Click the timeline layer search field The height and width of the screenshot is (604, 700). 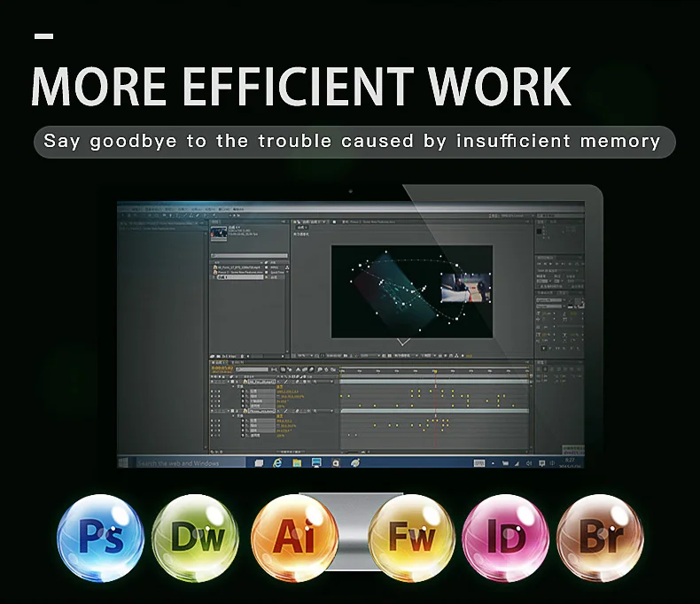252,369
